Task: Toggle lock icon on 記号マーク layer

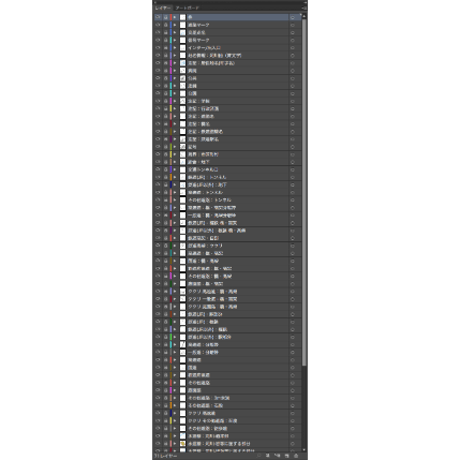Action: tap(165, 40)
